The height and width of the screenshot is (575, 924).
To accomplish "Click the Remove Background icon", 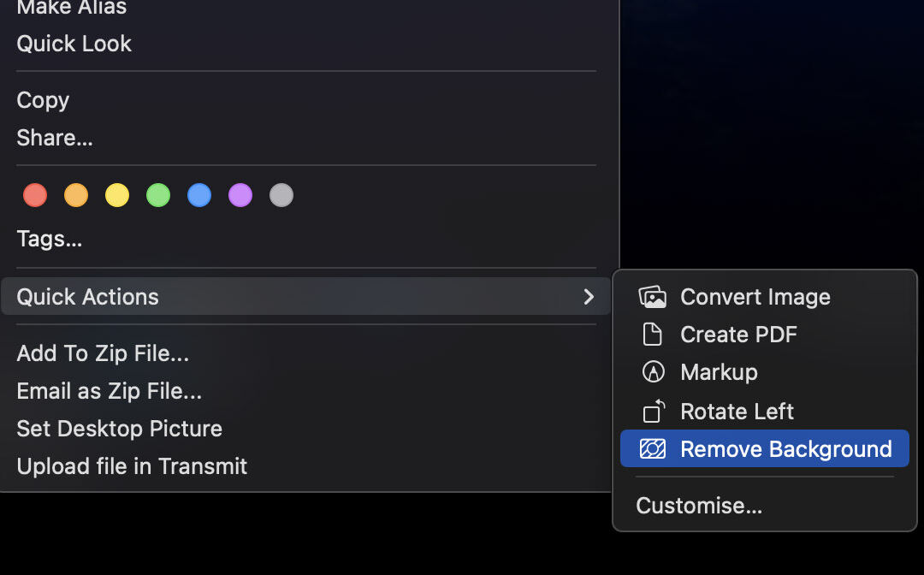I will point(653,449).
